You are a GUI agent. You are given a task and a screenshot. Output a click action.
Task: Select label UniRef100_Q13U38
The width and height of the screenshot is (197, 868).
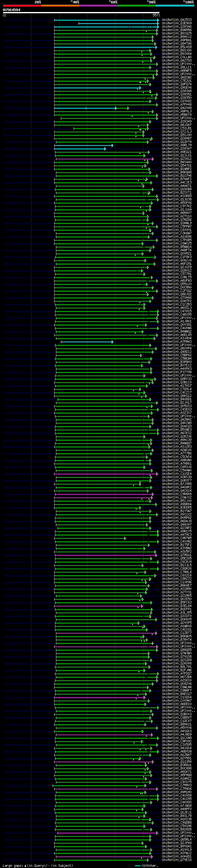click(x=177, y=200)
